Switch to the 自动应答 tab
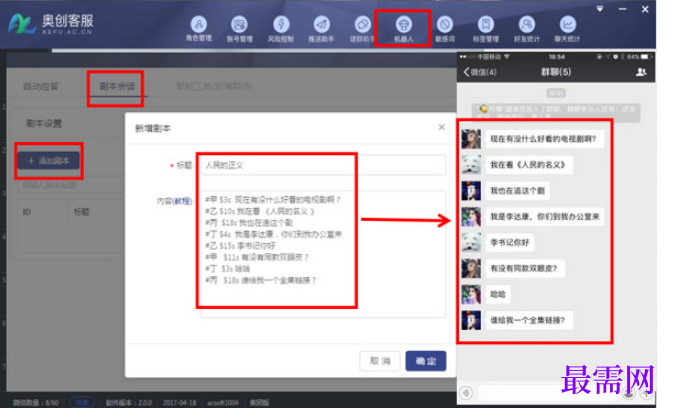This screenshot has height=411, width=673. [x=41, y=86]
